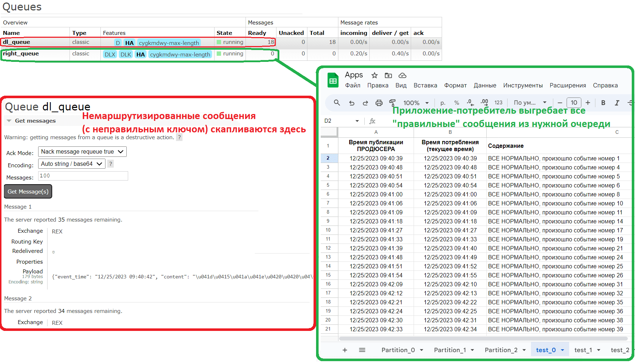Format the cell as currency (р.)
This screenshot has width=635, height=364.
pyautogui.click(x=443, y=103)
